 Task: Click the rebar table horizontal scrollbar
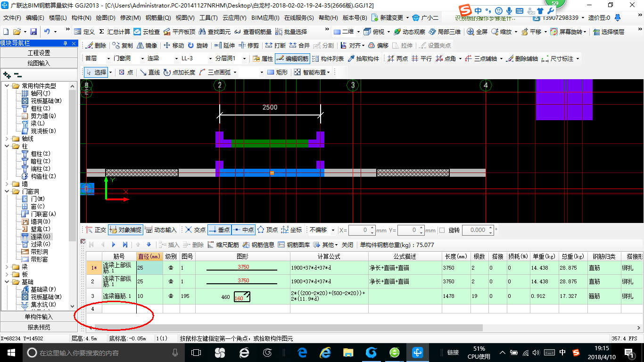(289, 328)
